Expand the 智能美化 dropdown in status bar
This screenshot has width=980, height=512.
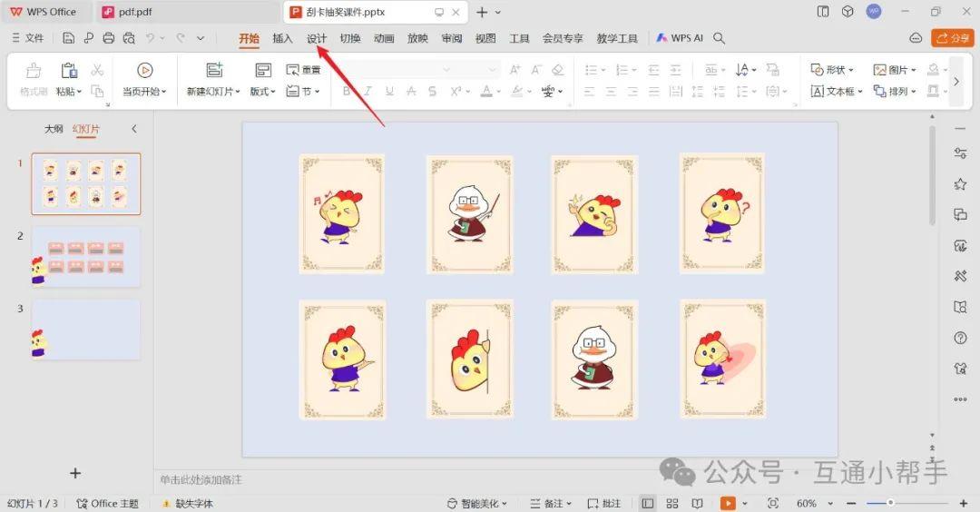pos(477,503)
